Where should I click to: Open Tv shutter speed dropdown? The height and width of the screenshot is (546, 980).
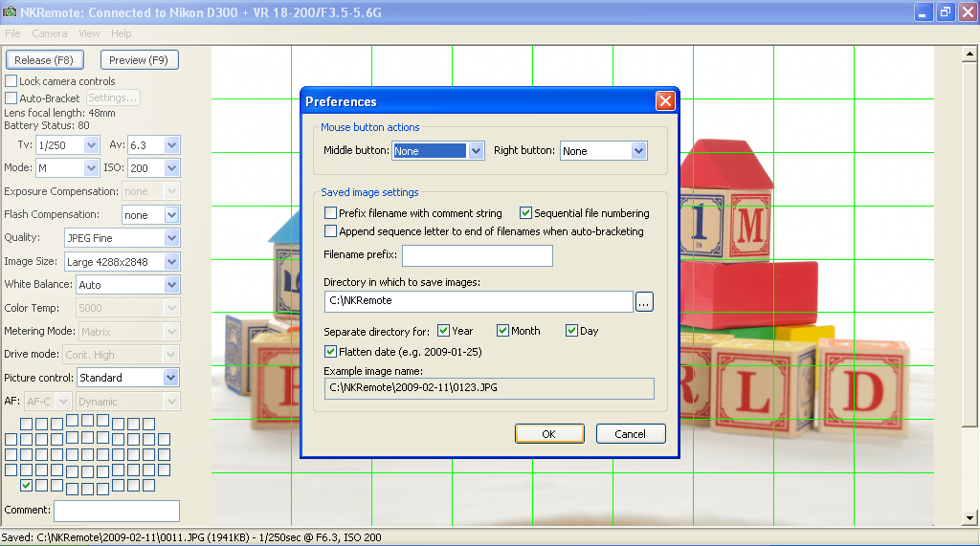pyautogui.click(x=91, y=145)
